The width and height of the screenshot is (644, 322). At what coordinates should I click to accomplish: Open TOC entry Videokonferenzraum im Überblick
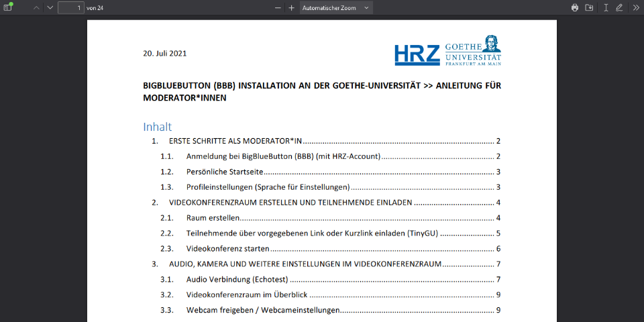(331, 294)
